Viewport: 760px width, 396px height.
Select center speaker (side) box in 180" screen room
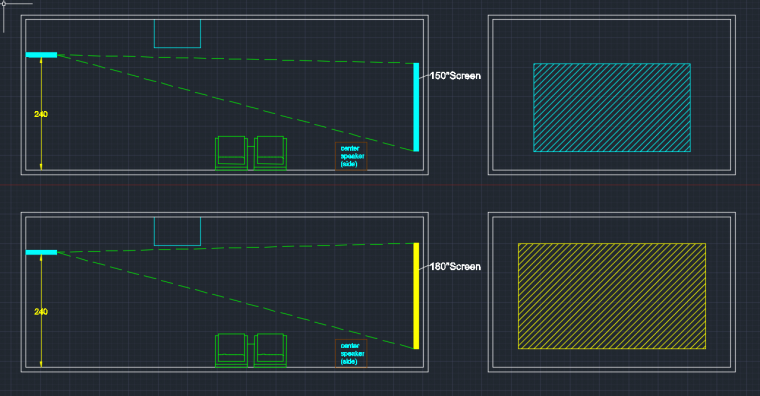click(x=351, y=353)
